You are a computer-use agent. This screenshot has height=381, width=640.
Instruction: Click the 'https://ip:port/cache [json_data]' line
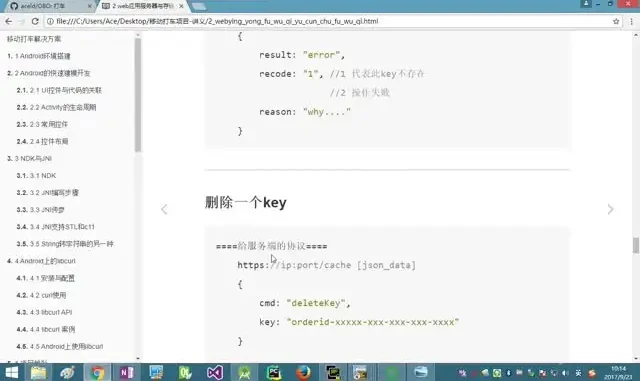point(327,265)
